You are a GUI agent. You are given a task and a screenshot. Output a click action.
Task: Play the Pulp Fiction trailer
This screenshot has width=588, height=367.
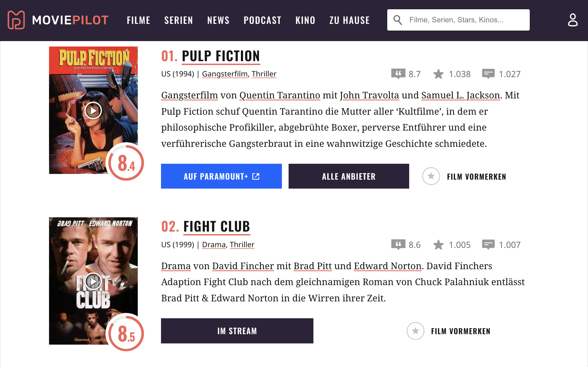tap(93, 111)
